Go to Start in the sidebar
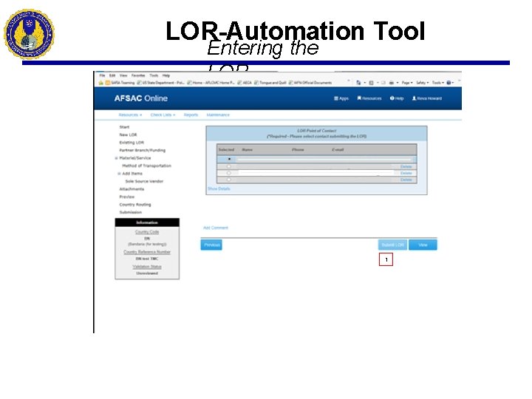This screenshot has width=532, height=399. tap(124, 127)
